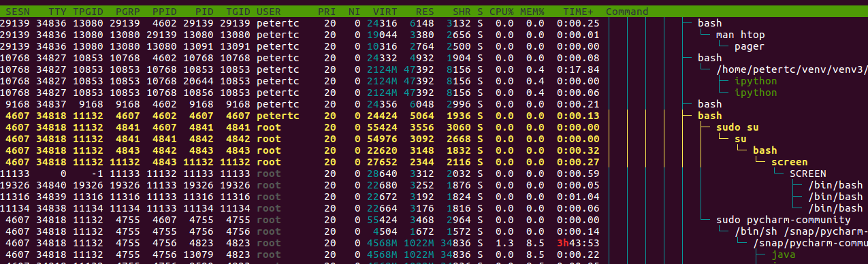The height and width of the screenshot is (264, 868).
Task: Click the Command column header
Action: click(627, 12)
